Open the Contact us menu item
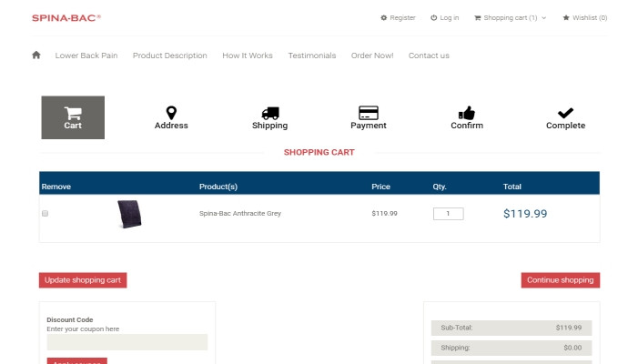 coord(429,56)
